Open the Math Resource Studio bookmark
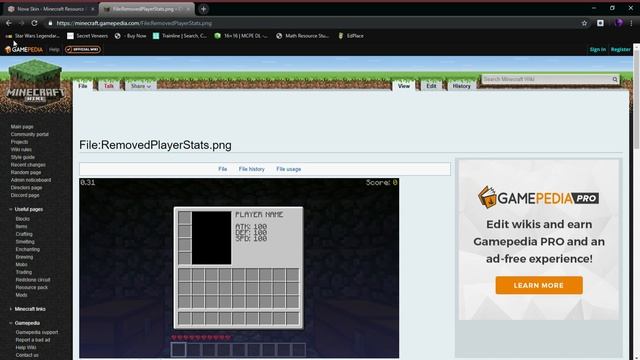The height and width of the screenshot is (360, 640). 302,36
